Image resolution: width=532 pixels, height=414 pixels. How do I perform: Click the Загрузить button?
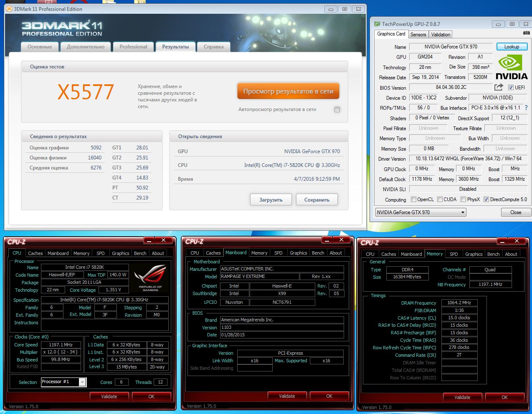(x=271, y=200)
